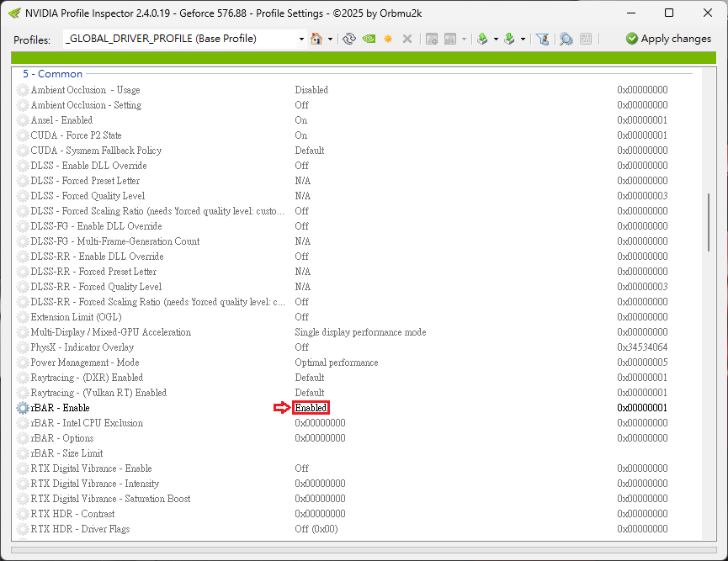Refresh the current profile settings
The width and height of the screenshot is (728, 561).
click(x=349, y=39)
